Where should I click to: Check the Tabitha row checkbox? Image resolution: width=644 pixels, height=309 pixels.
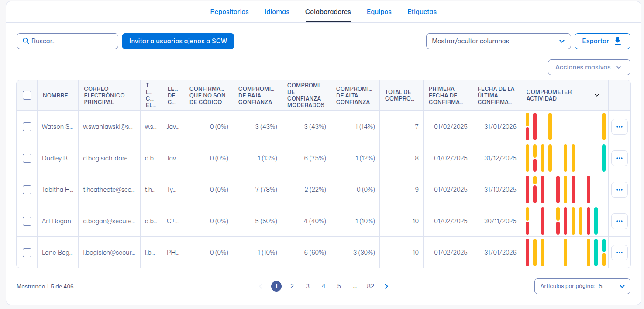pos(27,190)
